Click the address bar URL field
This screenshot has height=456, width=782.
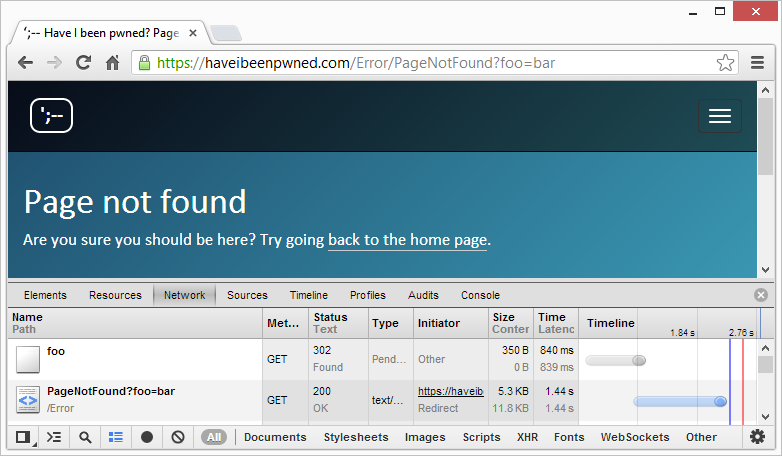tap(434, 63)
